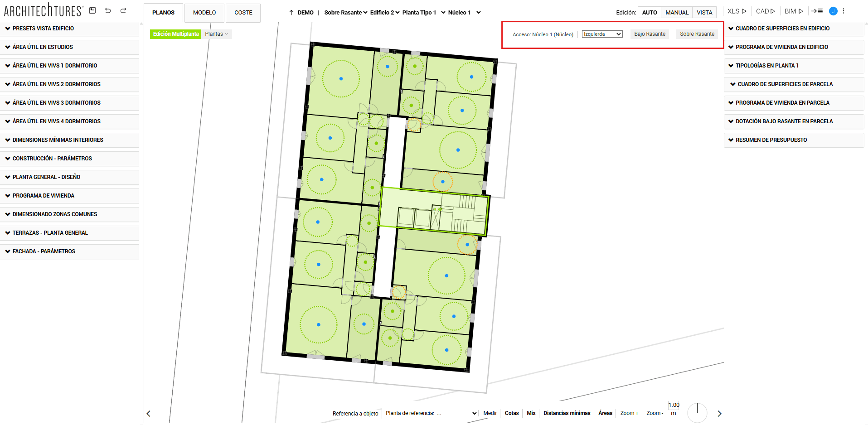Click the undo arrow icon
868x425 pixels.
click(108, 10)
